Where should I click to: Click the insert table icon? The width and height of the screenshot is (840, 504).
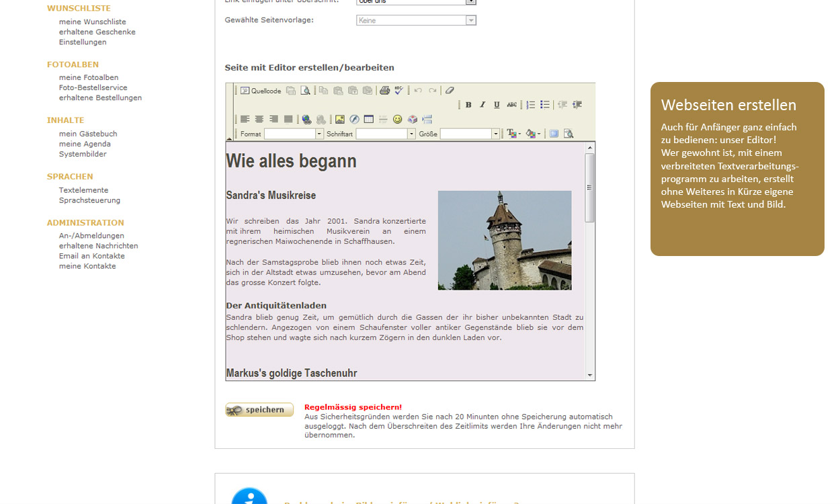click(369, 120)
